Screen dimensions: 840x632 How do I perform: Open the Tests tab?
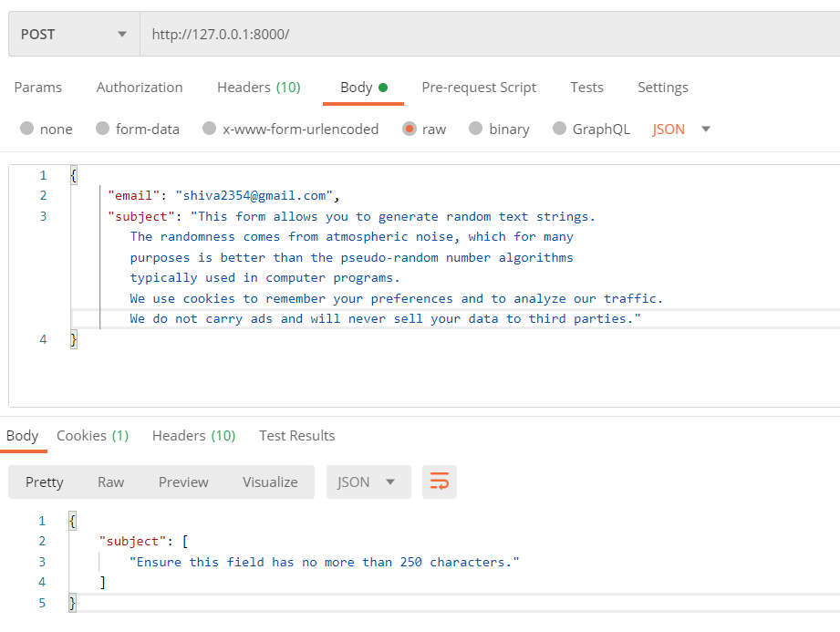(x=586, y=88)
